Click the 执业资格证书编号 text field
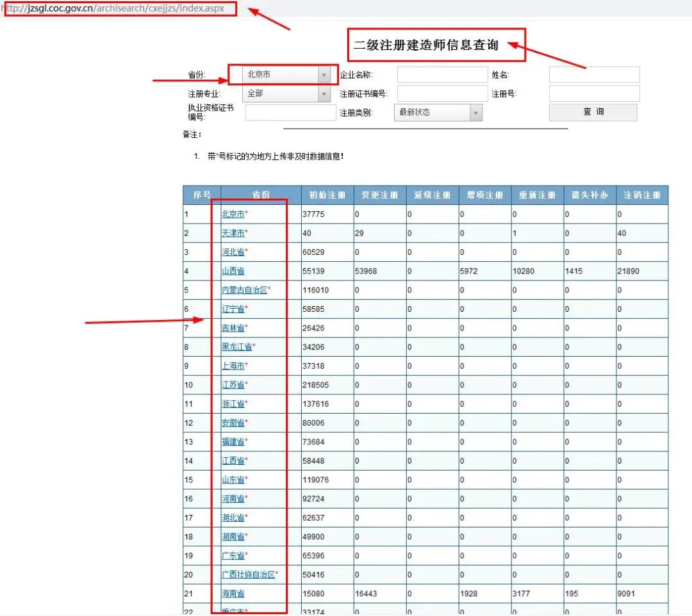The width and height of the screenshot is (692, 616). coord(290,113)
